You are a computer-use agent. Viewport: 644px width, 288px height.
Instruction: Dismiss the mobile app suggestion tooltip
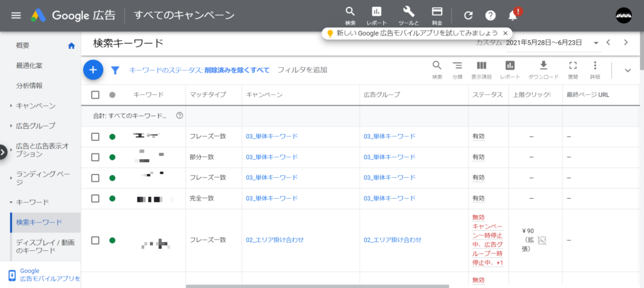[505, 33]
